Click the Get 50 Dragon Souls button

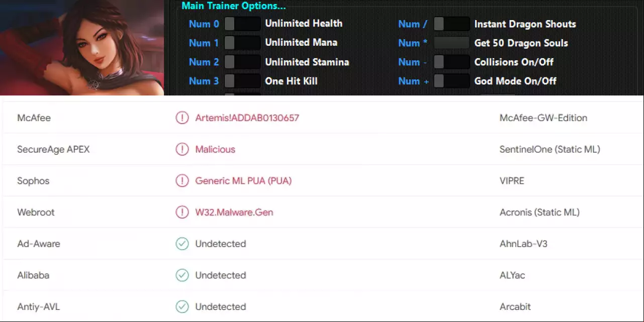(451, 43)
